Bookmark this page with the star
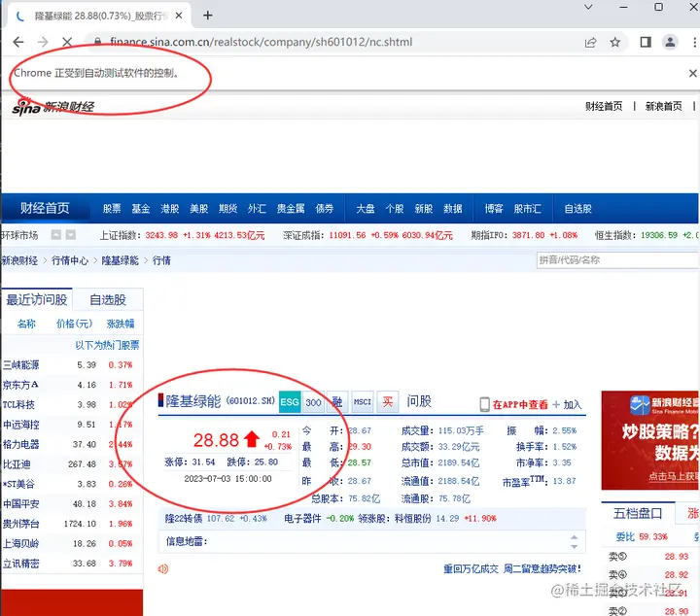This screenshot has width=700, height=616. pos(615,42)
